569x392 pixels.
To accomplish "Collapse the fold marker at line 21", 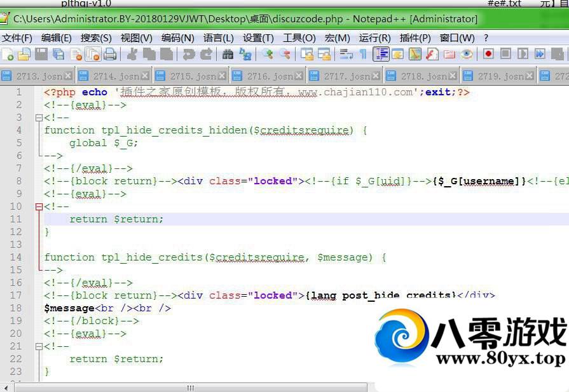I will coord(39,346).
